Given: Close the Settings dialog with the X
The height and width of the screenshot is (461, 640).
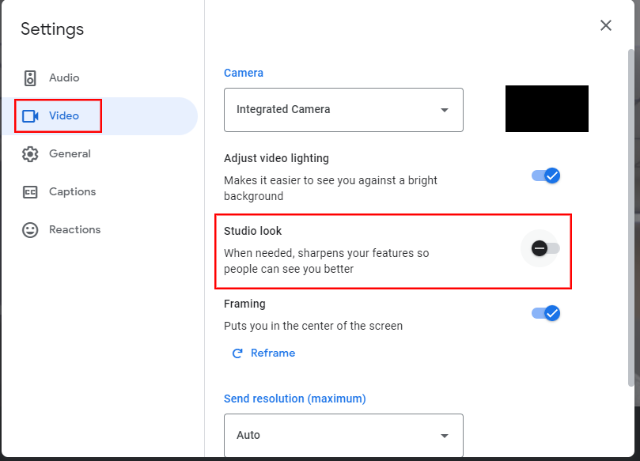Looking at the screenshot, I should click(606, 25).
